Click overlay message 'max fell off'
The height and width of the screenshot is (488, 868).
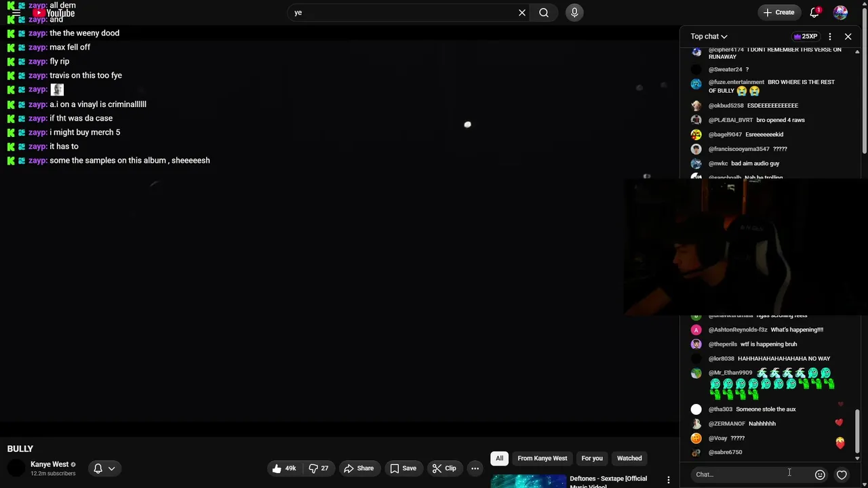(x=70, y=47)
